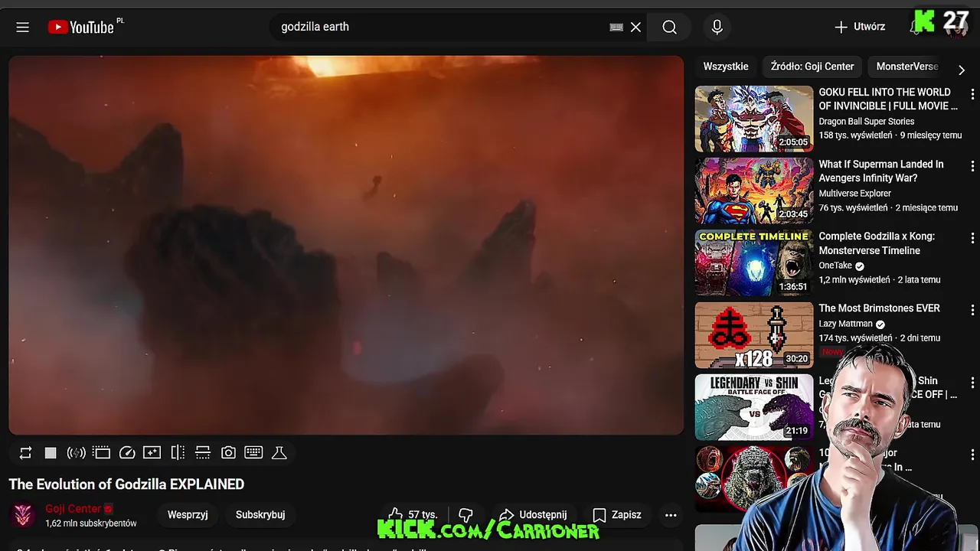
Task: Open Complete Godzilla x Kong Timeline thumbnail
Action: 754,262
